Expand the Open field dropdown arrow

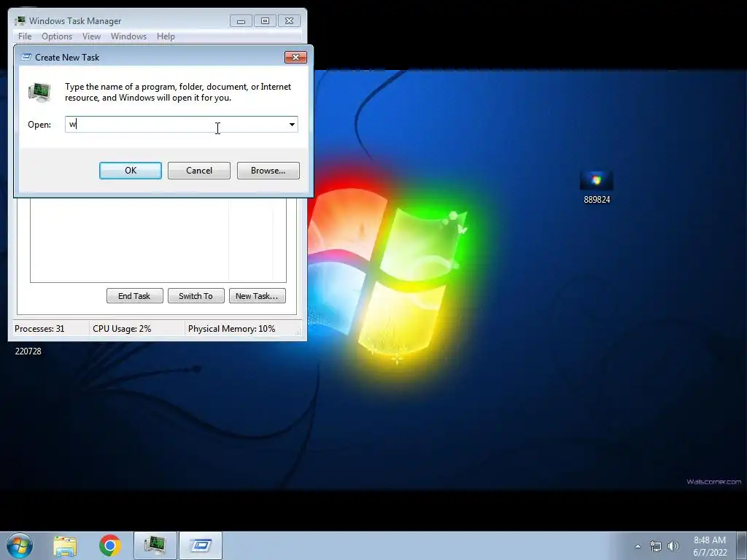pos(292,125)
